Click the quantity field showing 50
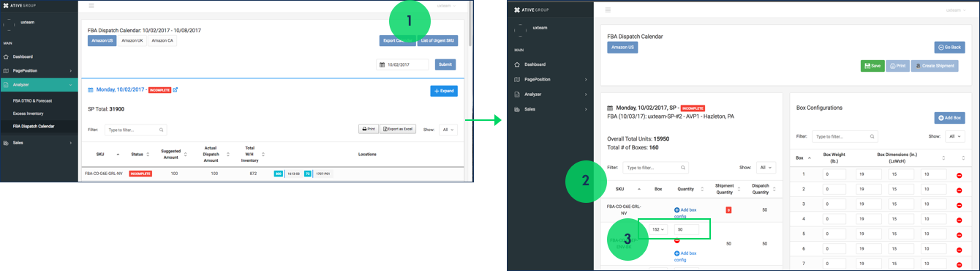This screenshot has height=271, width=980. click(686, 229)
